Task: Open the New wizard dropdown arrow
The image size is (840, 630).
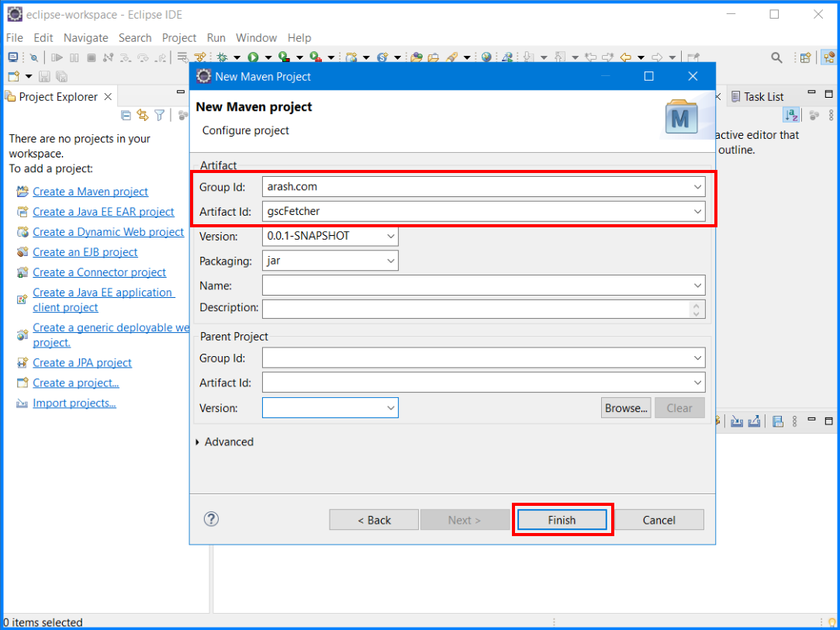Action: (x=29, y=77)
